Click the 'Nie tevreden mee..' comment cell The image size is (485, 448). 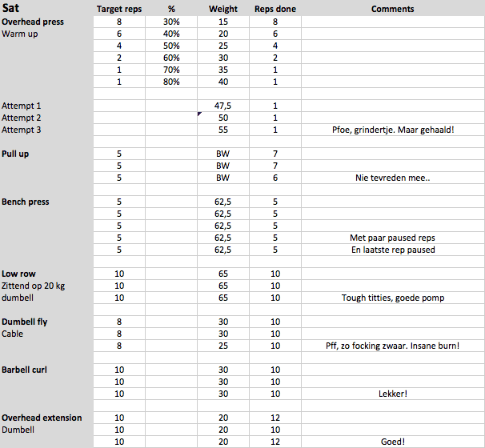tap(393, 178)
